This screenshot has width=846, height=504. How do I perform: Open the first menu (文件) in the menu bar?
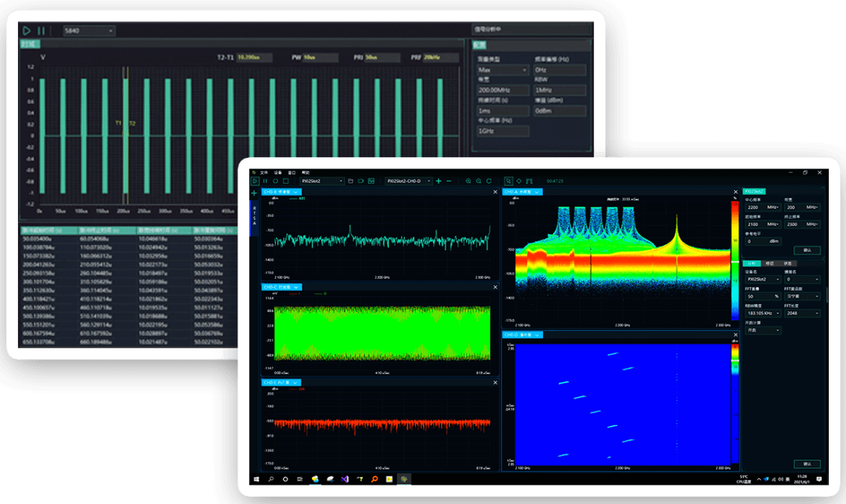(x=264, y=172)
